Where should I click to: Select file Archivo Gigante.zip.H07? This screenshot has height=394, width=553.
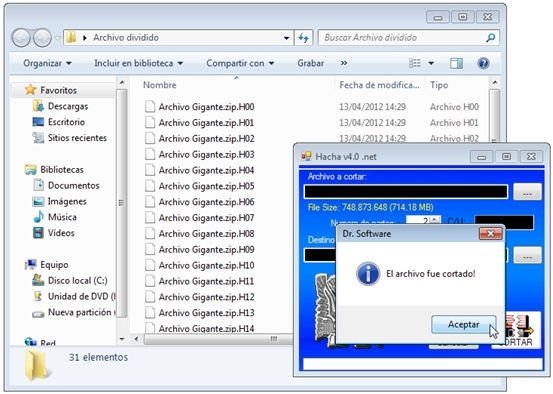206,218
